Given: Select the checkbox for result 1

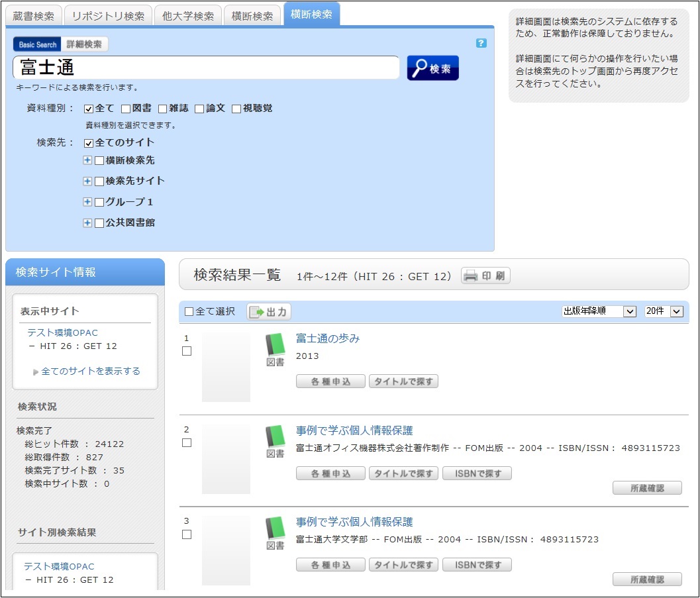Looking at the screenshot, I should click(187, 351).
